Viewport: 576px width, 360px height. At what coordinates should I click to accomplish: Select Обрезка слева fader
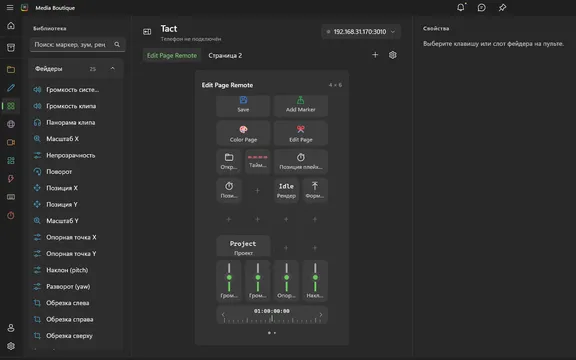pos(75,303)
